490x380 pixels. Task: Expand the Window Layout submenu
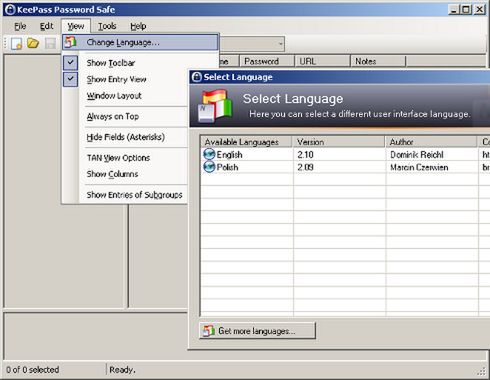(114, 96)
